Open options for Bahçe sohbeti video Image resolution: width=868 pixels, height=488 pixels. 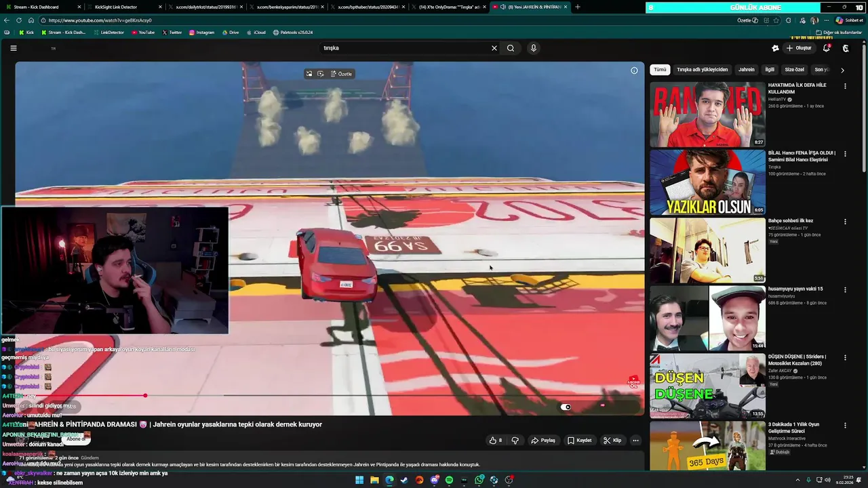845,222
